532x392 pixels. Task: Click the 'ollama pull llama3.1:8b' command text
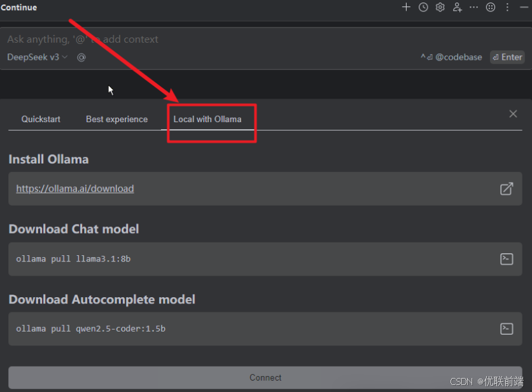(73, 259)
